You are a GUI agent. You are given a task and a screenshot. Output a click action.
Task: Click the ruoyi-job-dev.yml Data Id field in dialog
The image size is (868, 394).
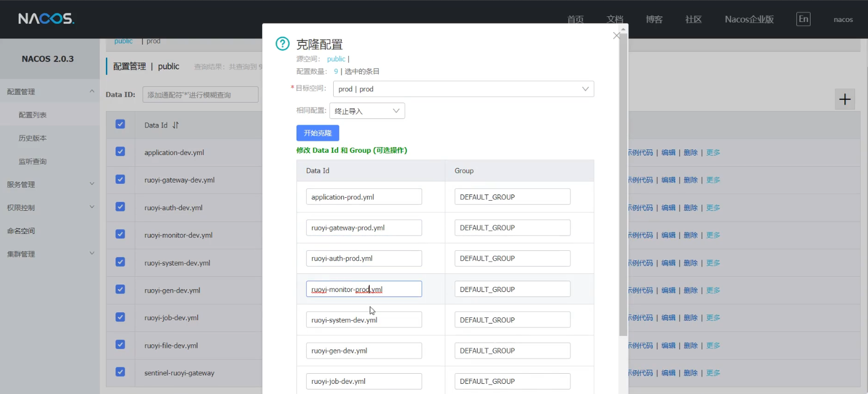[x=364, y=381]
